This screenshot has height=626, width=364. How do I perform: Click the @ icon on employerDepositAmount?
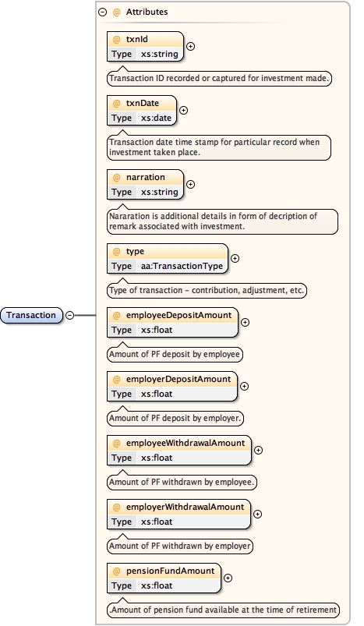click(x=117, y=380)
